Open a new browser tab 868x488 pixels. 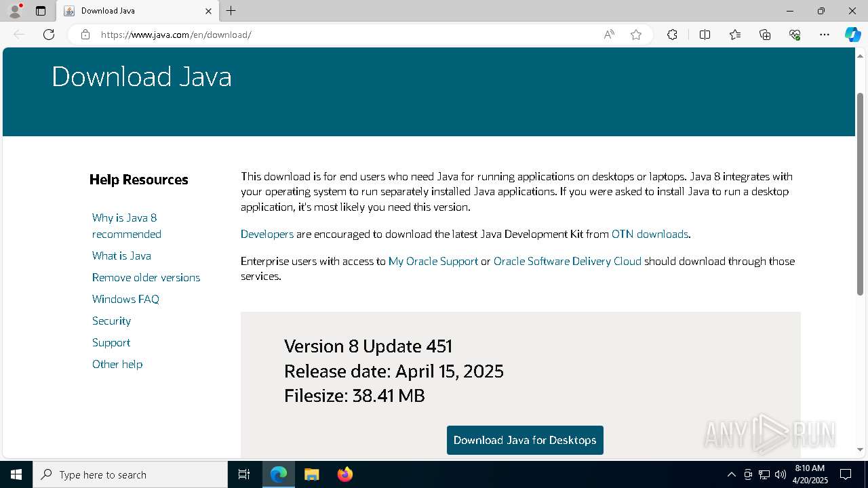[231, 11]
